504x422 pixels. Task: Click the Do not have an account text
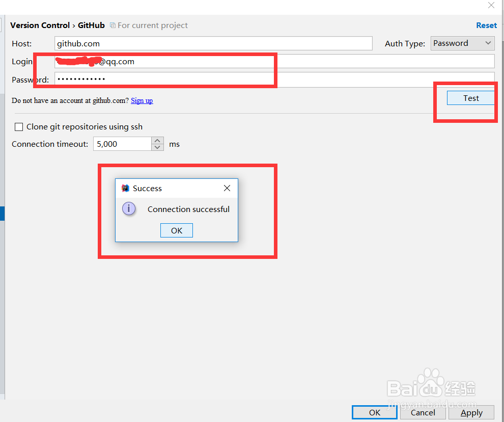coord(70,100)
